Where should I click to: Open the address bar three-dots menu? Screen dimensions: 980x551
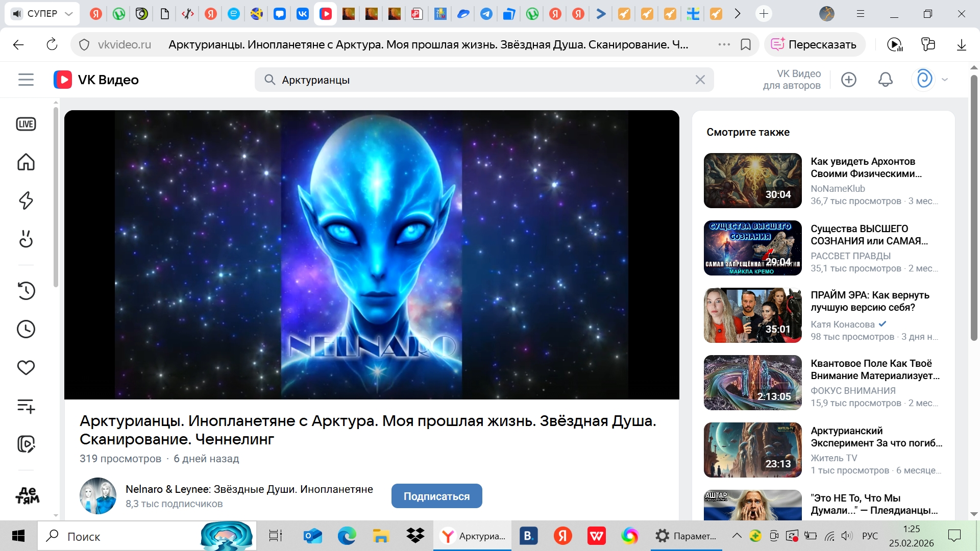(724, 45)
